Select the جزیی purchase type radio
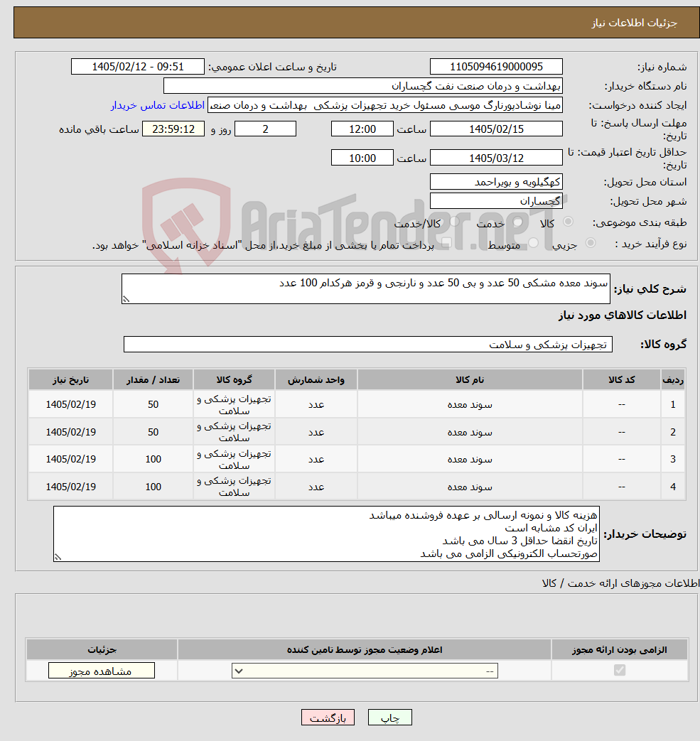Image resolution: width=700 pixels, height=741 pixels. point(591,244)
